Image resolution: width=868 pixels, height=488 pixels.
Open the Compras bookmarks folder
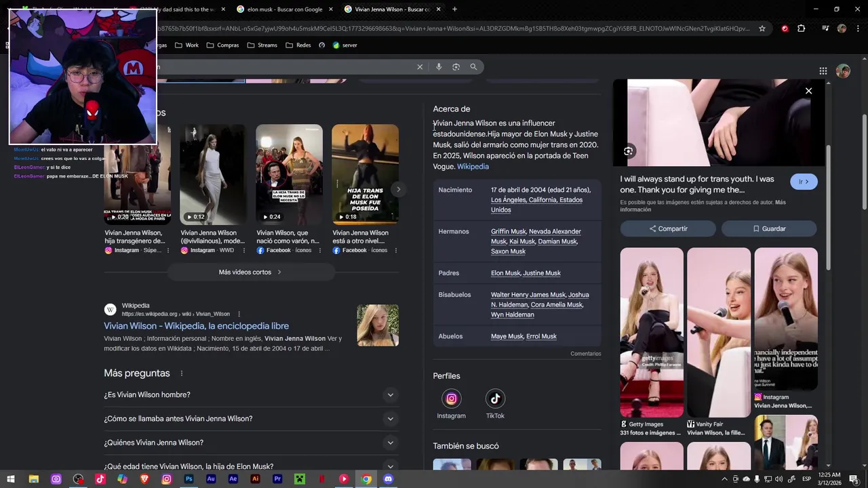pyautogui.click(x=222, y=45)
